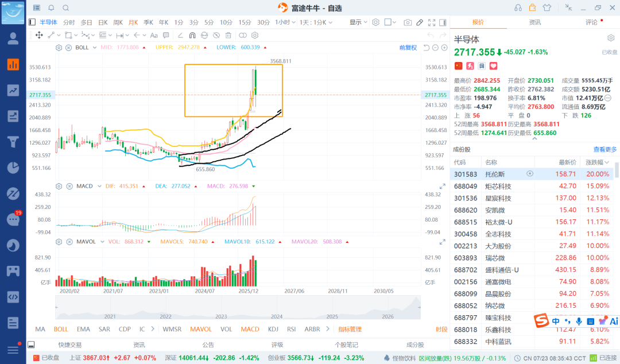Viewport: 620px width, 364px height.
Task: Select the comment annotation drawing tool
Action: [x=166, y=35]
